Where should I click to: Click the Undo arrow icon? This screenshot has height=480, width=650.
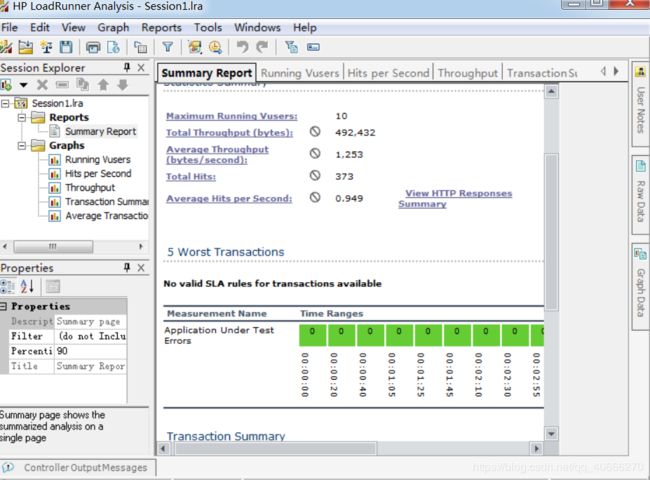(x=242, y=47)
